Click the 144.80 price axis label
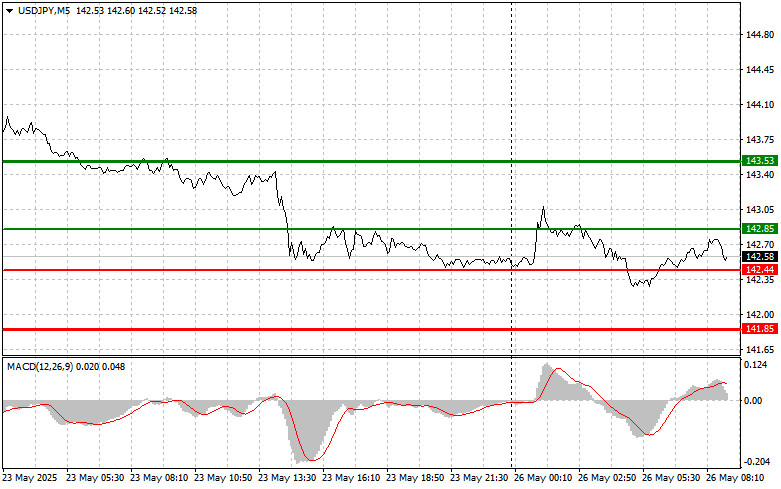 point(760,35)
